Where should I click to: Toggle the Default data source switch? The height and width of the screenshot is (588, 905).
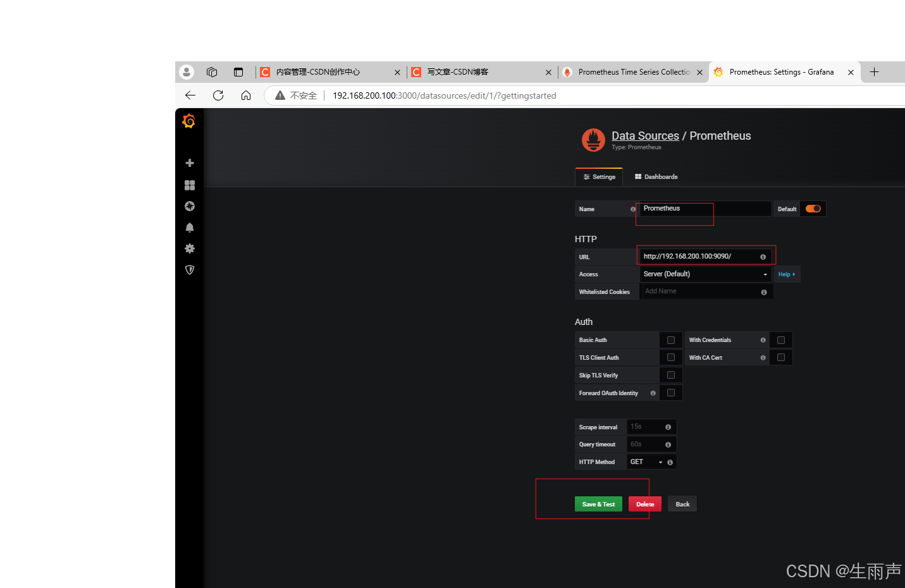tap(813, 209)
